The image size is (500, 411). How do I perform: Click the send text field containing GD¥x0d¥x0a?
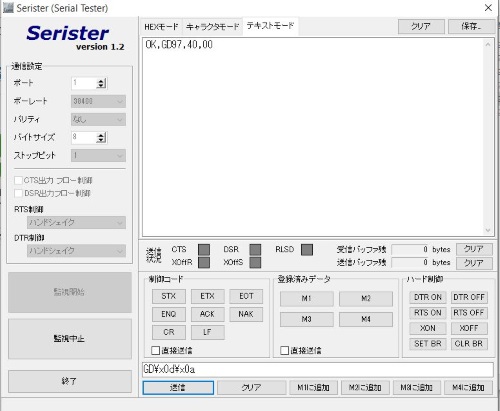(318, 370)
